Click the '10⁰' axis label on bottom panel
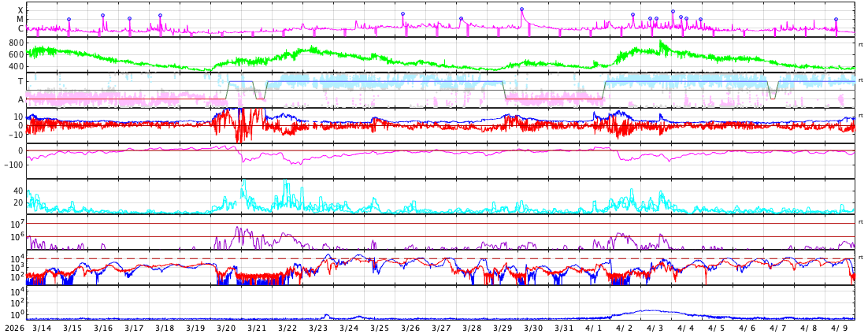The image size is (868, 334). pos(17,314)
